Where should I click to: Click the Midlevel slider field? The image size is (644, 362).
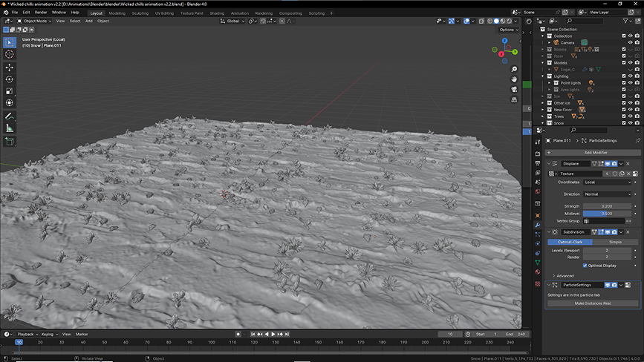point(608,214)
